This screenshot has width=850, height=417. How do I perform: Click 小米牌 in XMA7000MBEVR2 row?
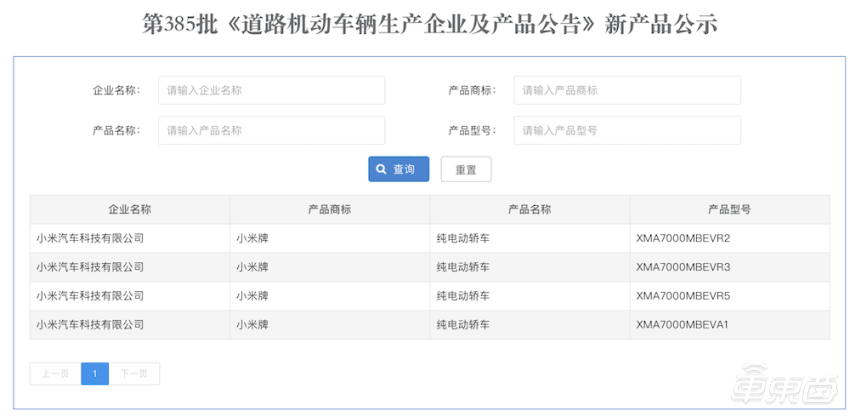click(x=252, y=239)
